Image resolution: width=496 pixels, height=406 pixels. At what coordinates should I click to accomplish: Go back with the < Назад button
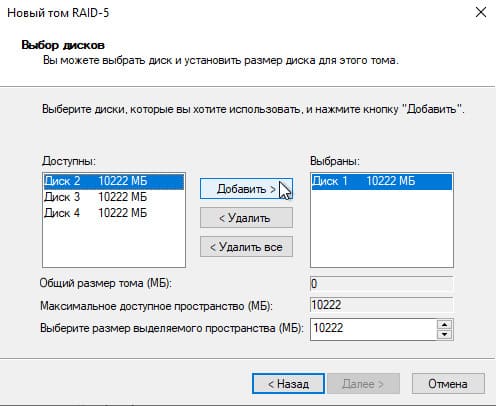pos(288,384)
